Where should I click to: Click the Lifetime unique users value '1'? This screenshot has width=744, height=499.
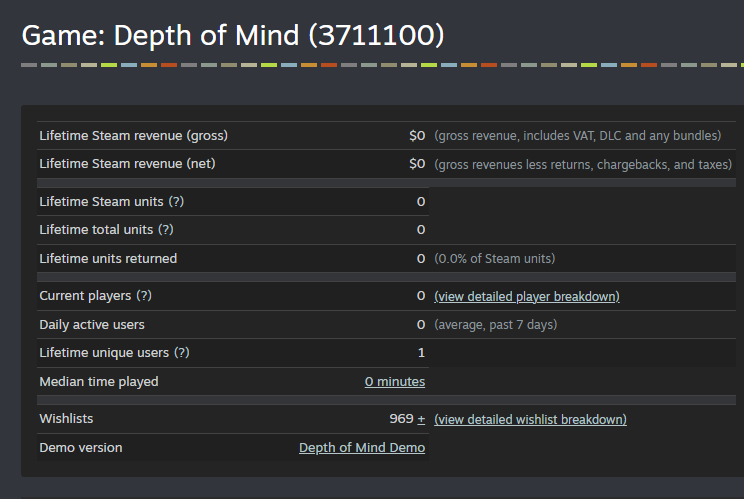point(421,352)
